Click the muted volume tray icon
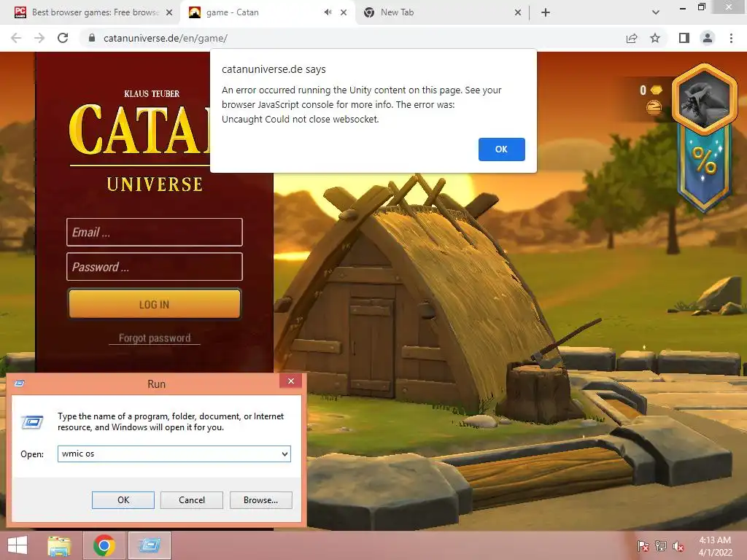This screenshot has width=747, height=560. click(x=678, y=546)
